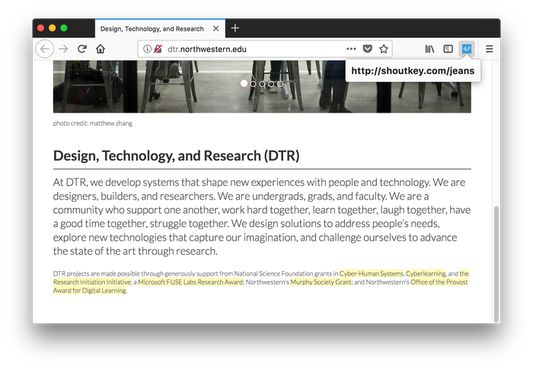This screenshot has height=370, width=533.
Task: Click the Design, Technology, and Research (DTR) heading
Action: pos(176,156)
